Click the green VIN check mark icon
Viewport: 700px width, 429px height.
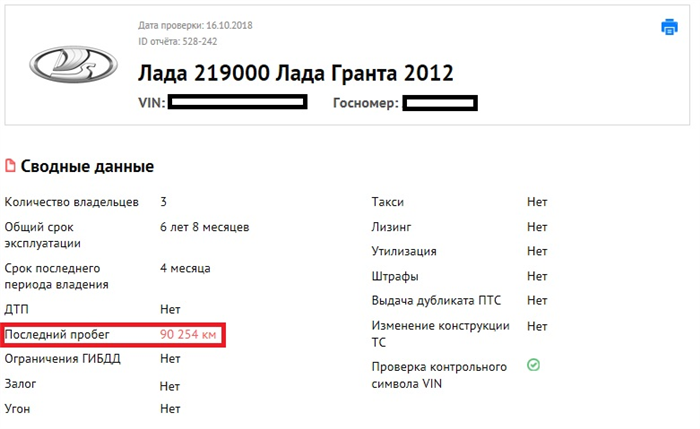pyautogui.click(x=533, y=365)
